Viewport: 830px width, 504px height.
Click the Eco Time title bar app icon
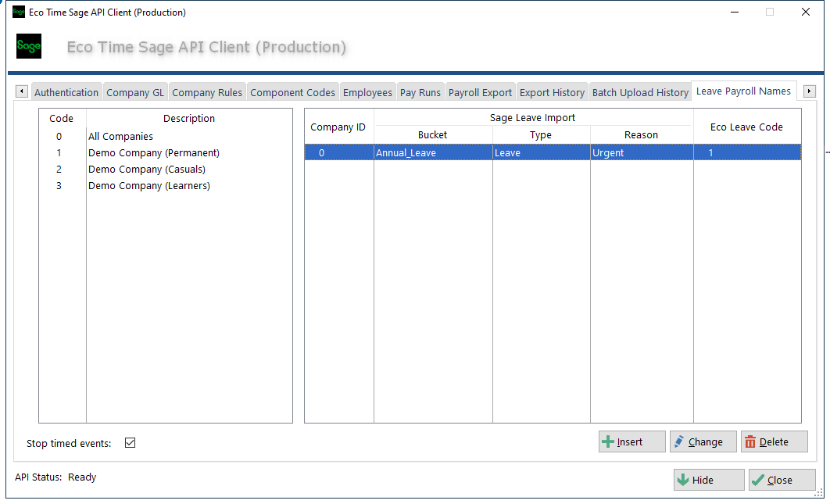(19, 13)
